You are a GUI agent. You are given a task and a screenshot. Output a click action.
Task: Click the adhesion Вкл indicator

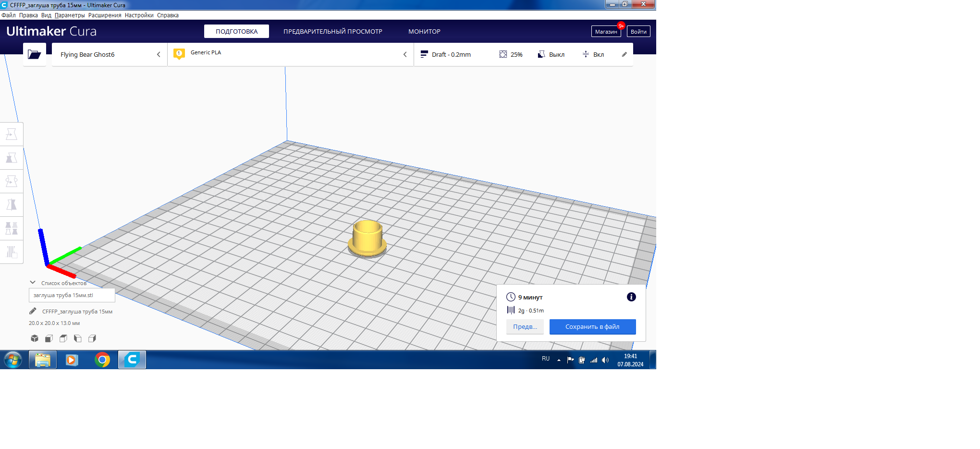593,54
